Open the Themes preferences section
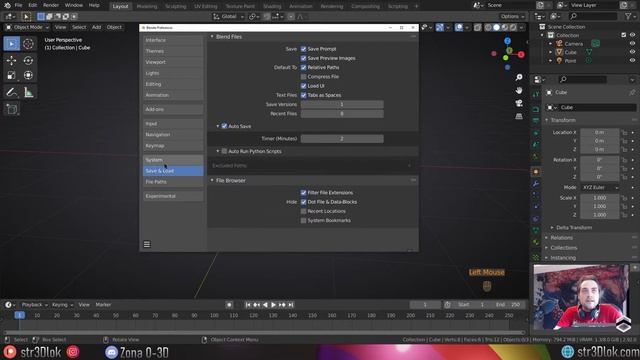Image resolution: width=640 pixels, height=360 pixels. [x=173, y=51]
